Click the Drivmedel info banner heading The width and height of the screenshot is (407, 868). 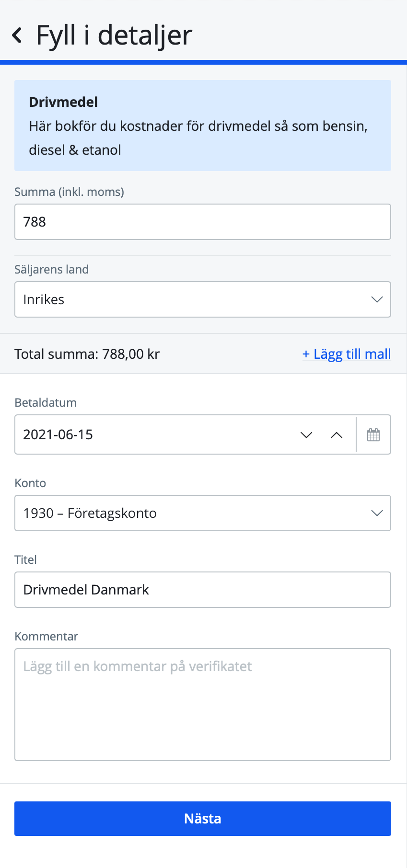(x=63, y=102)
